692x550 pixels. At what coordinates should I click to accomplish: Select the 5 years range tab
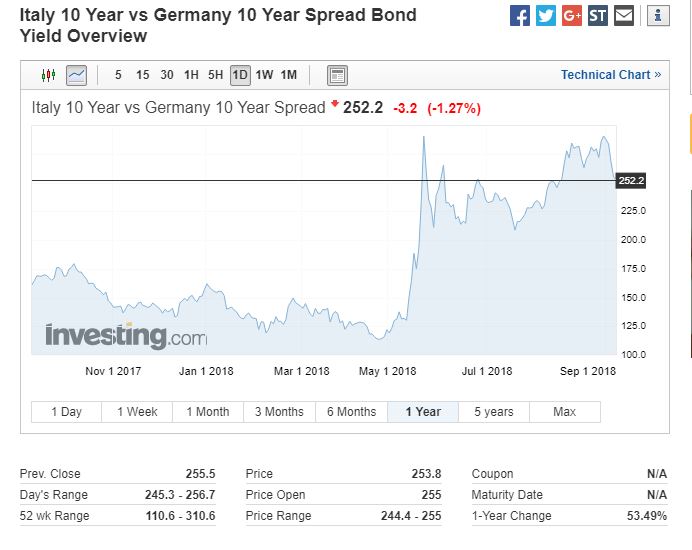point(493,412)
